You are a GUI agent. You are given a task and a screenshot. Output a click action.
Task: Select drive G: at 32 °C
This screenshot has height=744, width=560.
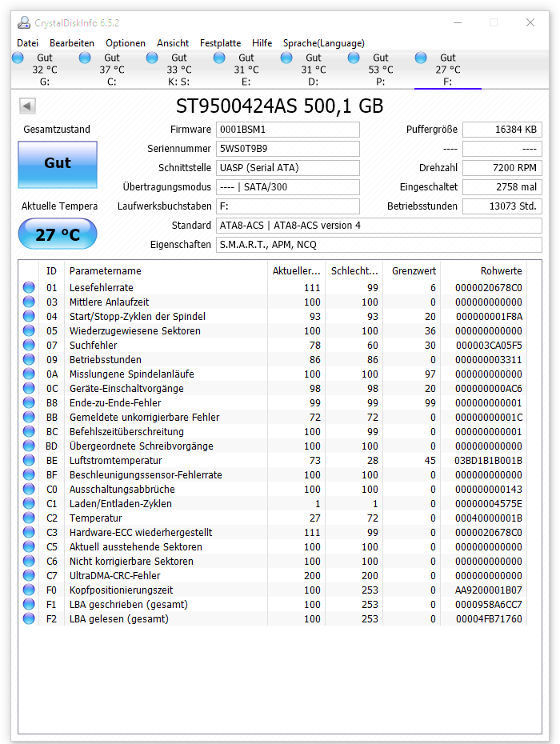(45, 70)
